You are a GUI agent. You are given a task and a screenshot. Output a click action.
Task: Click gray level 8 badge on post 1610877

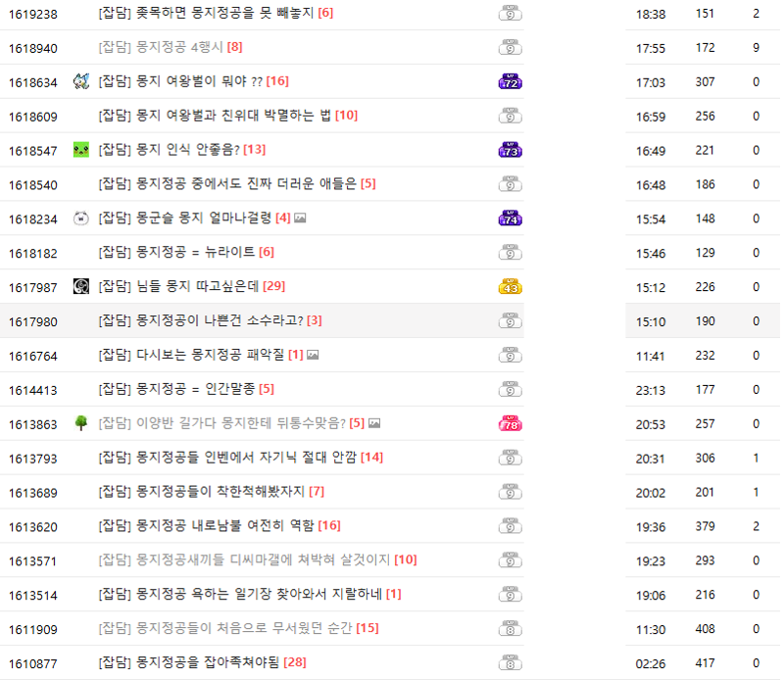pos(510,663)
